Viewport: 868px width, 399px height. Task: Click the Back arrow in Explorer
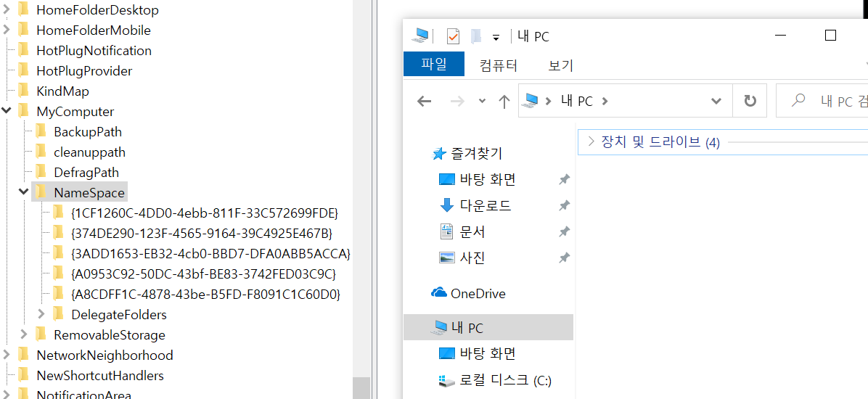pos(424,102)
